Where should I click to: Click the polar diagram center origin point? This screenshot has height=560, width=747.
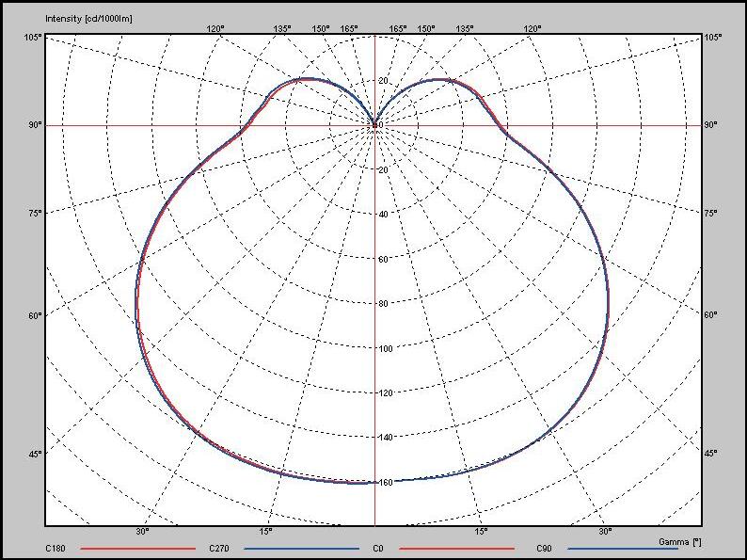tap(374, 125)
